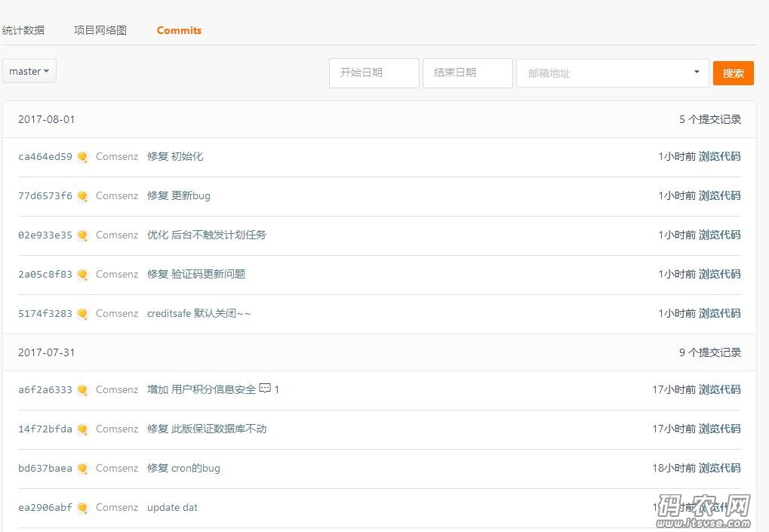Click 浏览代码 for commit a6f2a6333
Image resolution: width=769 pixels, height=532 pixels.
(719, 390)
